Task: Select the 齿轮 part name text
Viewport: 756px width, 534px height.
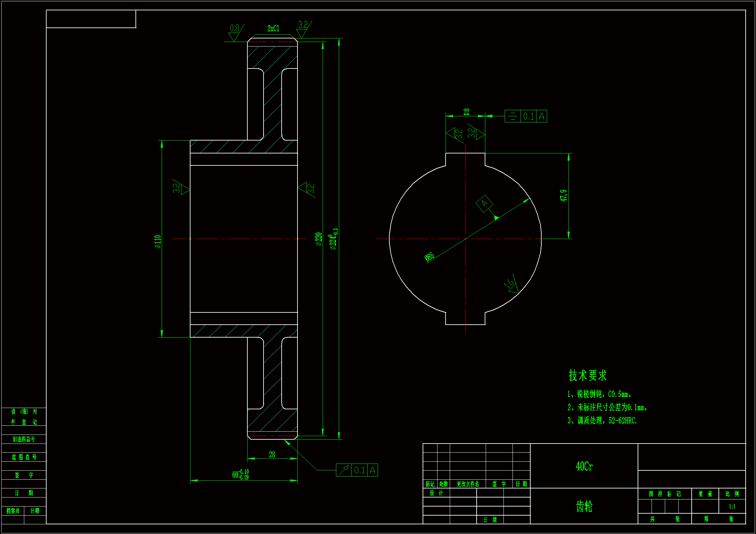Action: (584, 506)
